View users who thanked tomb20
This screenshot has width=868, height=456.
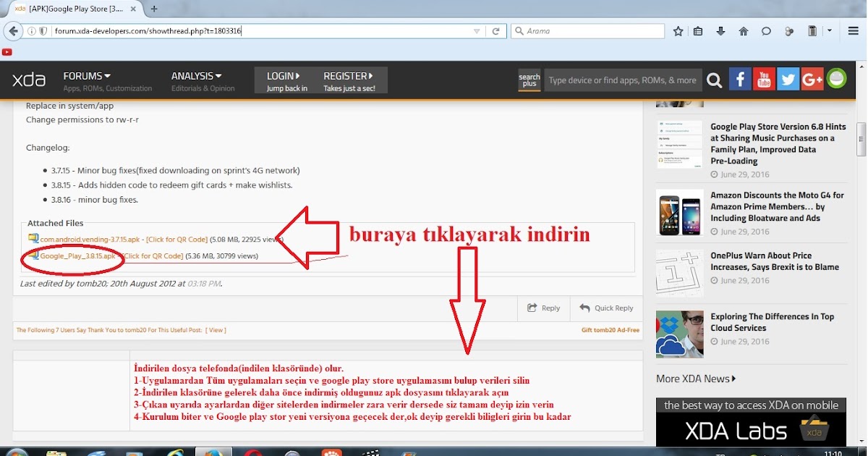pyautogui.click(x=216, y=330)
